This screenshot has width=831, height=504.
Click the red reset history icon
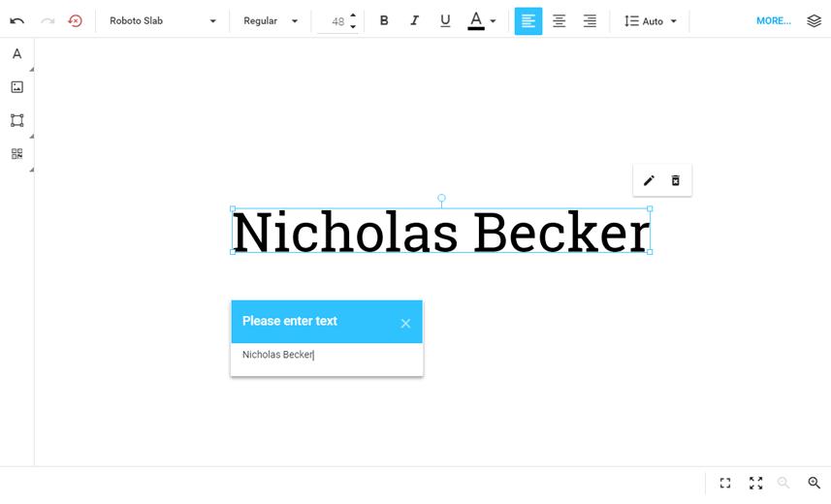coord(76,20)
